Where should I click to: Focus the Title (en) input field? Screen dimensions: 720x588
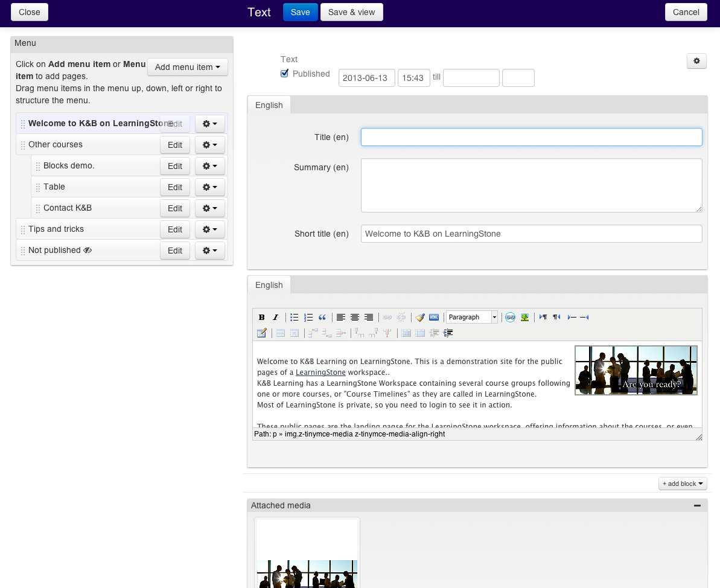pyautogui.click(x=531, y=137)
